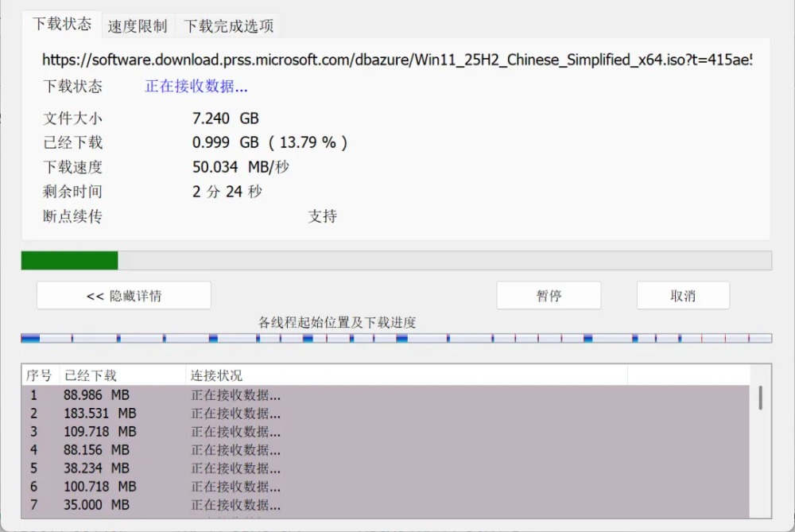Click the 序号 column header
Screen dimensions: 795x532
pyautogui.click(x=39, y=375)
